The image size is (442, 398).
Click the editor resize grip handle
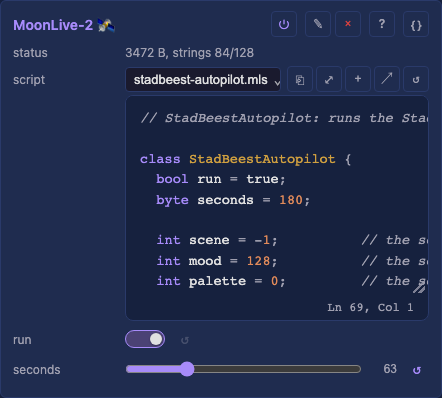419,288
